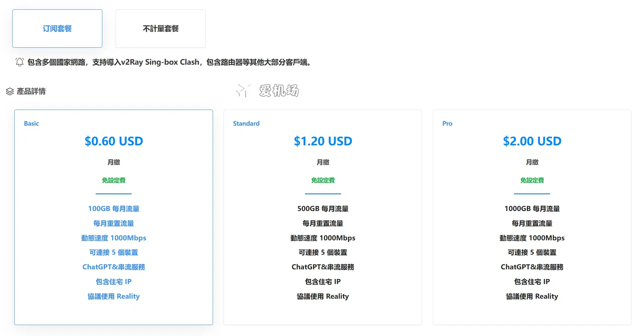The image size is (644, 336).
Task: Click 免設定費 label in Standard card
Action: click(323, 180)
